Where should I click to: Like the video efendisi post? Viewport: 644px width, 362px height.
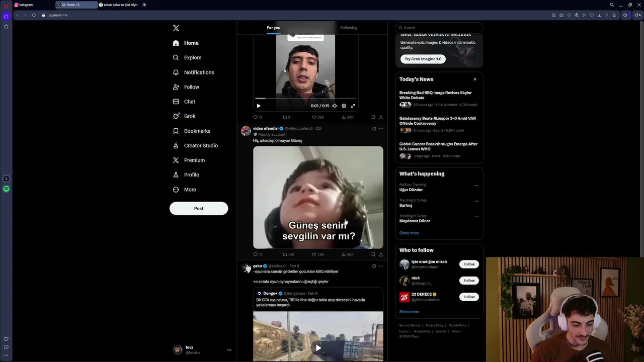(x=318, y=254)
